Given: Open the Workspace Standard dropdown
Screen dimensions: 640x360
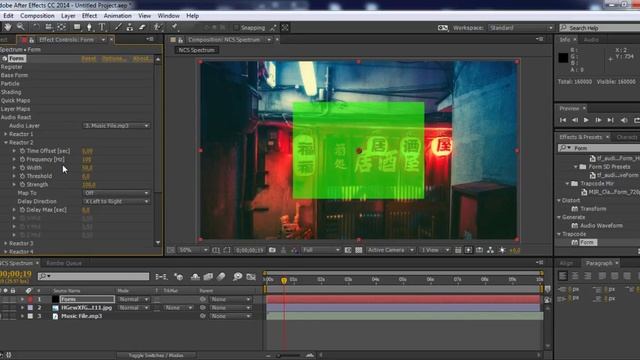Looking at the screenshot, I should [x=521, y=28].
